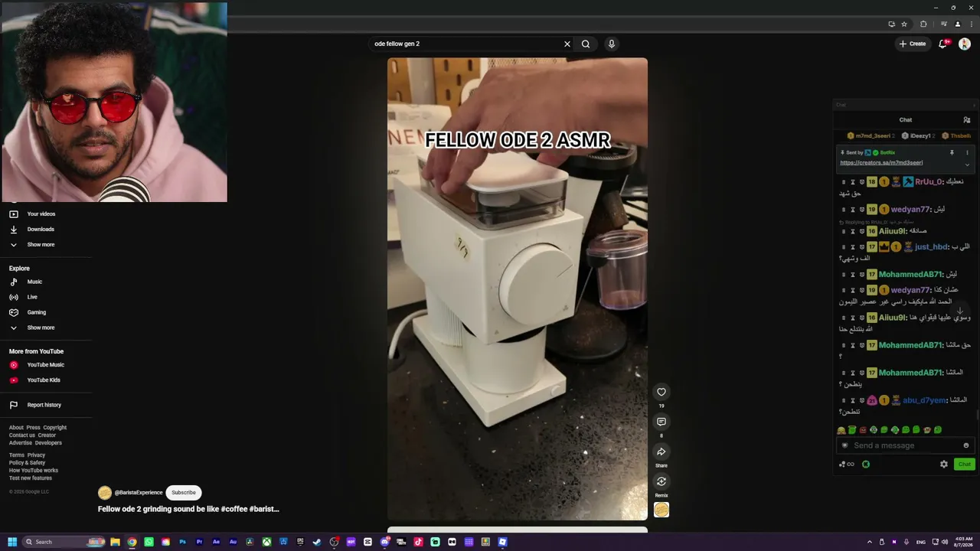
Task: Like the Short with the heart icon
Action: (x=661, y=392)
